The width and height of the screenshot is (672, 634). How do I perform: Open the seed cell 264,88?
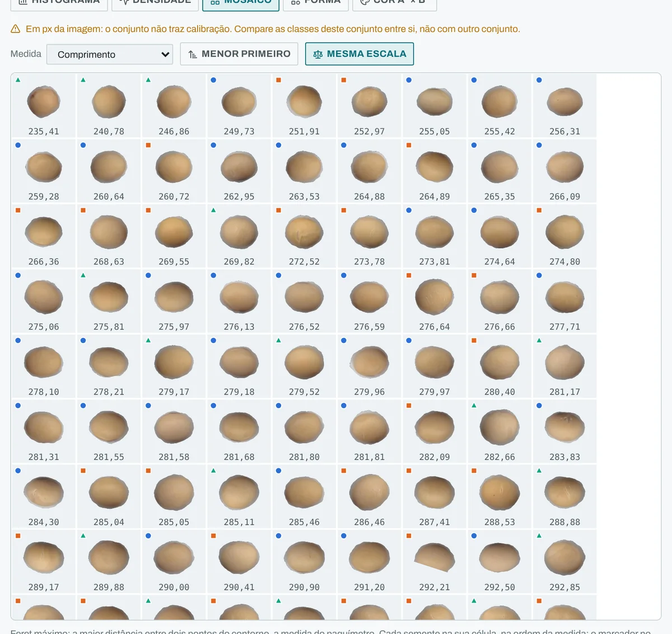click(x=369, y=171)
